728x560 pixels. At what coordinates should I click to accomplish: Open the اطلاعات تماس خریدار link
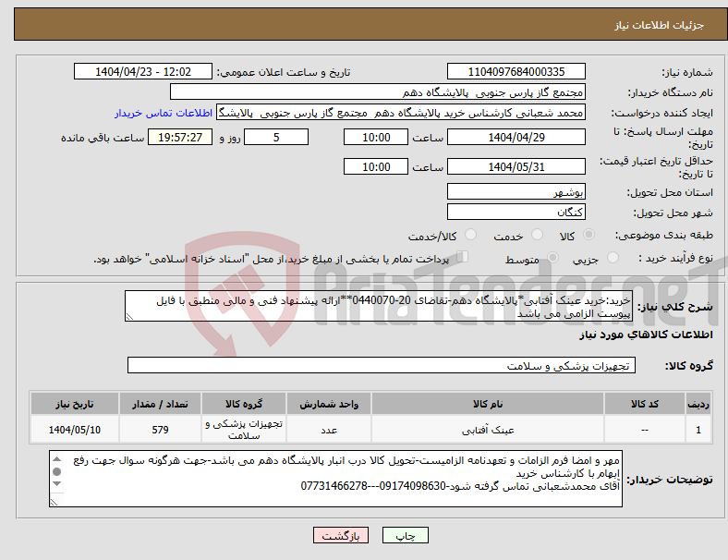pyautogui.click(x=164, y=113)
